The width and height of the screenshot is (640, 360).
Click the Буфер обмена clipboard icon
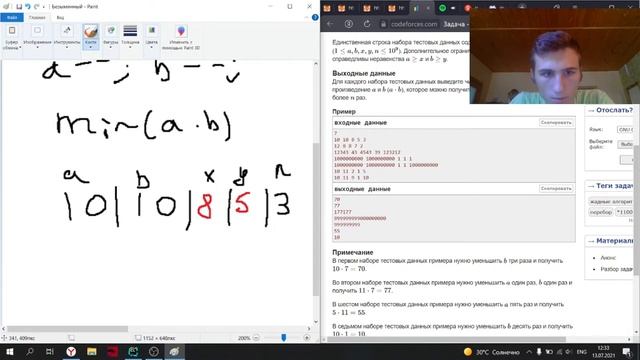[x=12, y=31]
